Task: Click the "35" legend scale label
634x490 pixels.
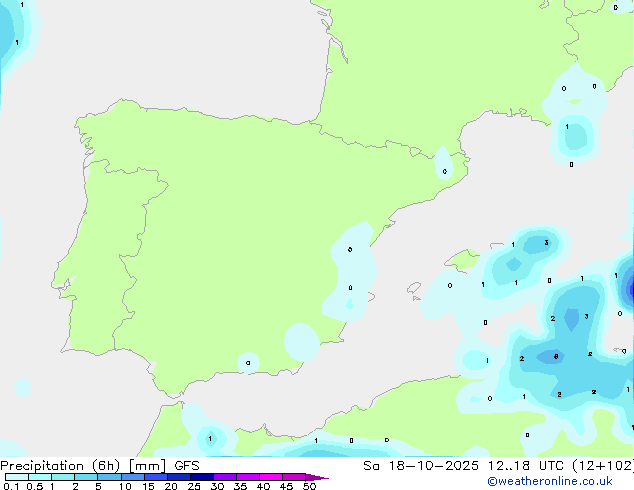Action: click(240, 486)
